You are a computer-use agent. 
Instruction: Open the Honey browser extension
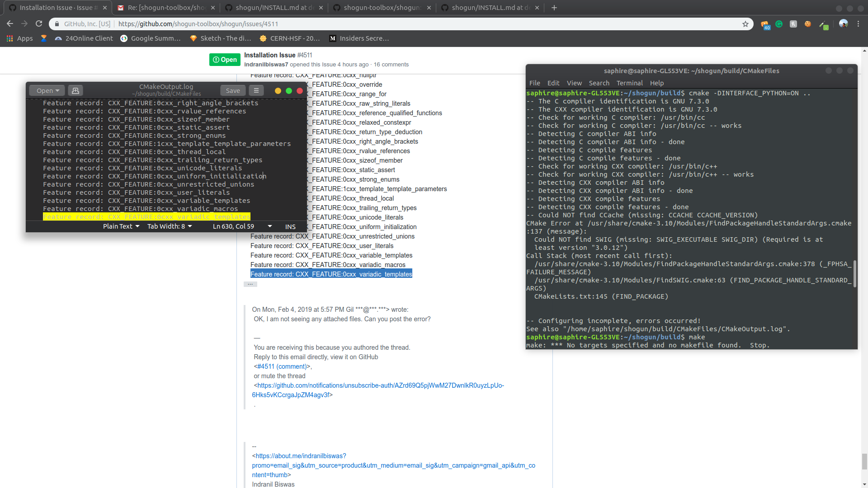pos(793,24)
